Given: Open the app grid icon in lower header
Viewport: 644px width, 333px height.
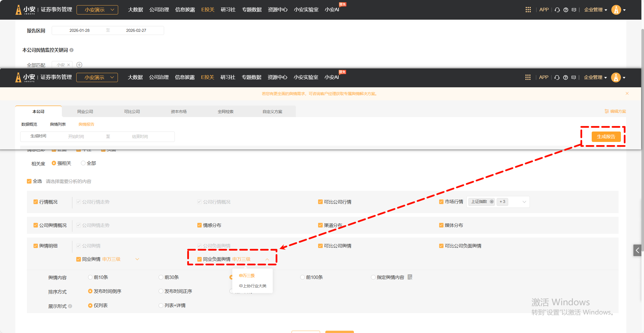Looking at the screenshot, I should (x=528, y=77).
